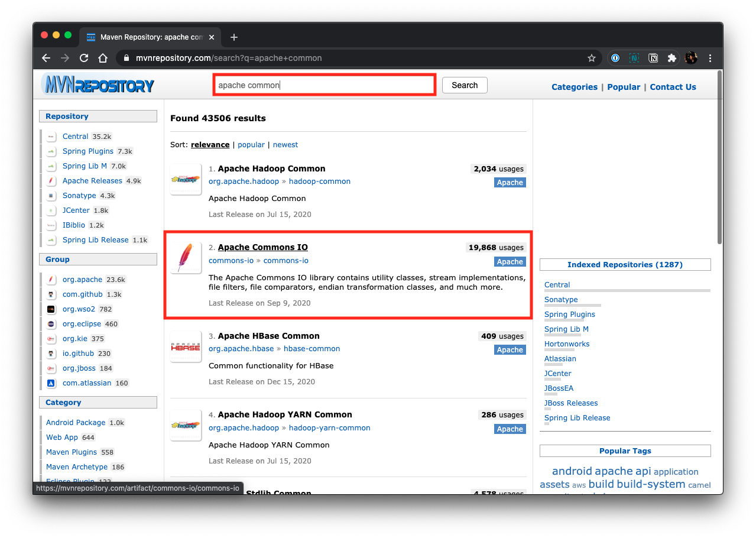Open a new browser tab

click(234, 37)
